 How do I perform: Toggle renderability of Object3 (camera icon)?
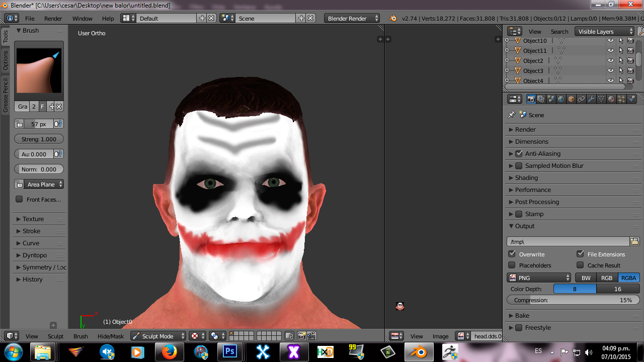[x=630, y=70]
